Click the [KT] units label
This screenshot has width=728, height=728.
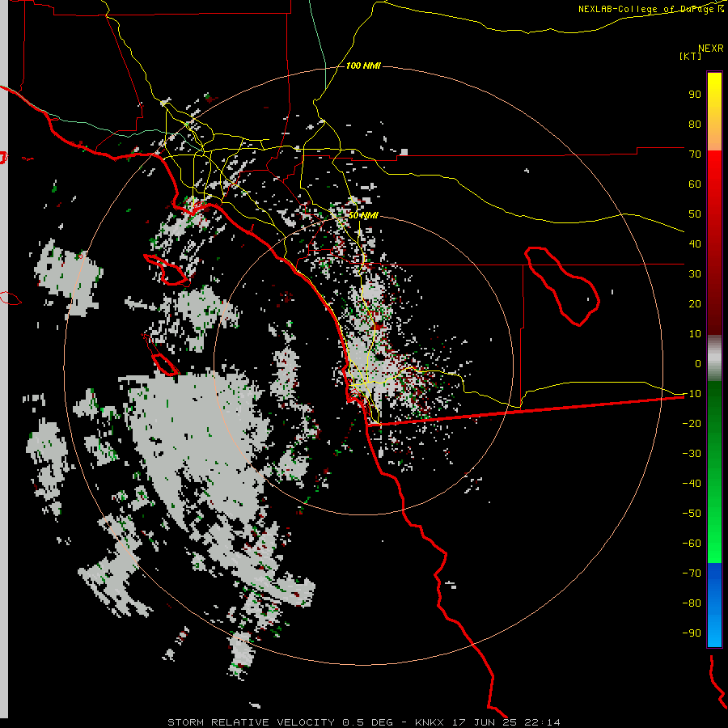pos(691,56)
